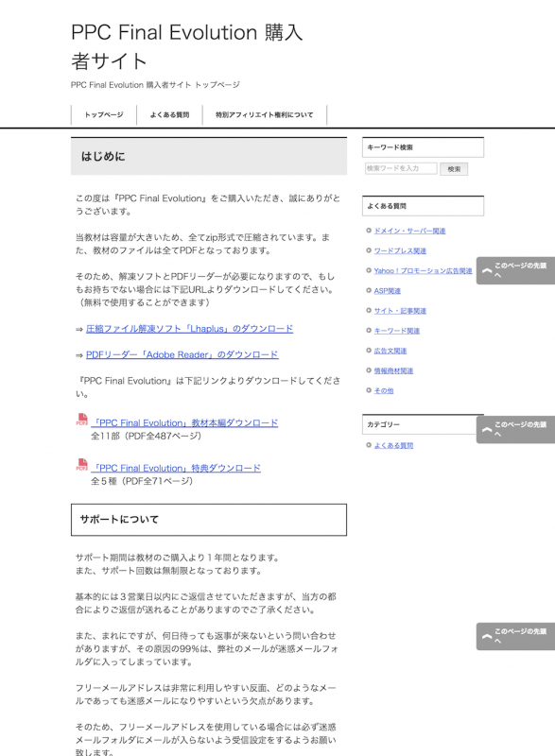Viewport: 555px width, 756px height.
Task: Open よくある質問 link under カテゴリー
Action: click(x=393, y=445)
